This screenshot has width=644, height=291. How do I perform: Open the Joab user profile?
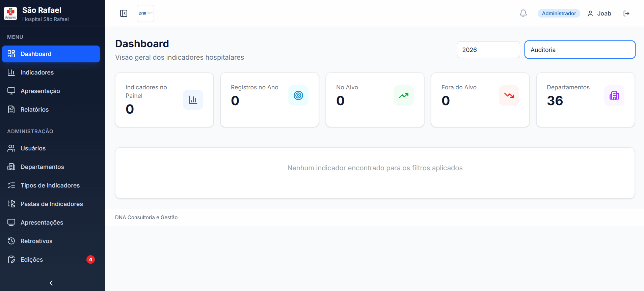click(599, 13)
